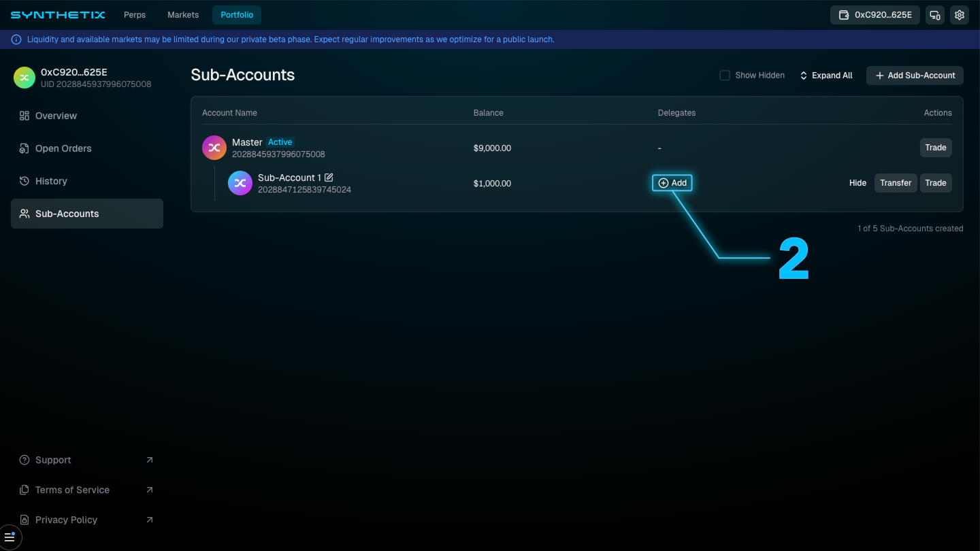Click the info icon on the beta banner

[x=15, y=39]
